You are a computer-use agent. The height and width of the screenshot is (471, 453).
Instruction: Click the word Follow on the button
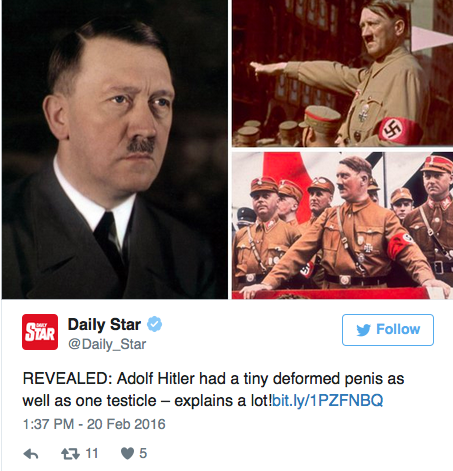pyautogui.click(x=398, y=329)
